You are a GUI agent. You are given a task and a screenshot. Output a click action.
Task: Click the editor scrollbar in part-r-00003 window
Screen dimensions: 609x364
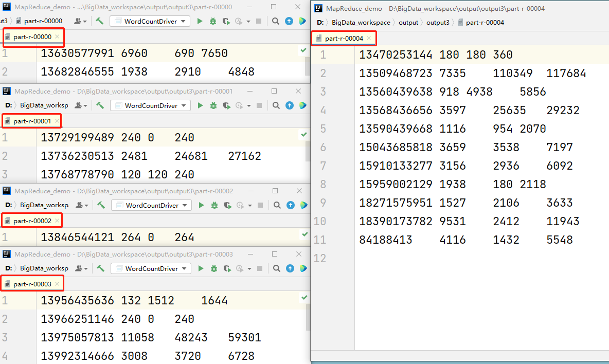pyautogui.click(x=308, y=317)
